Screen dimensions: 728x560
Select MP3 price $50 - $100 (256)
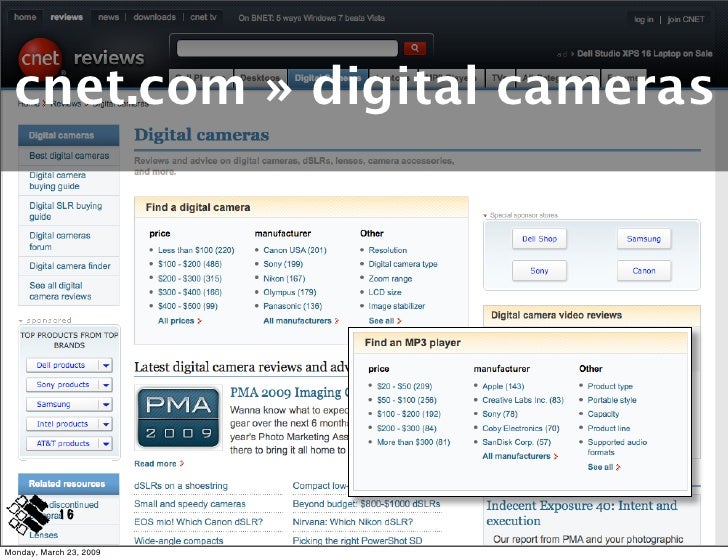pyautogui.click(x=407, y=400)
